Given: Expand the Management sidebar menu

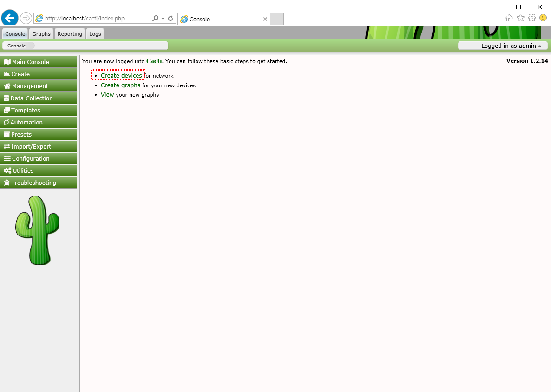Looking at the screenshot, I should point(39,86).
